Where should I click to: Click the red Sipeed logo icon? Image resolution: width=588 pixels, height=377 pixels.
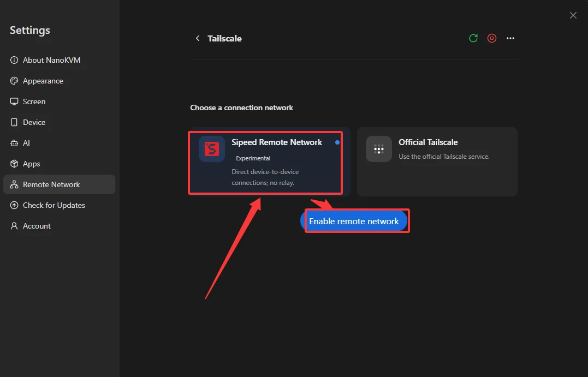click(x=212, y=149)
